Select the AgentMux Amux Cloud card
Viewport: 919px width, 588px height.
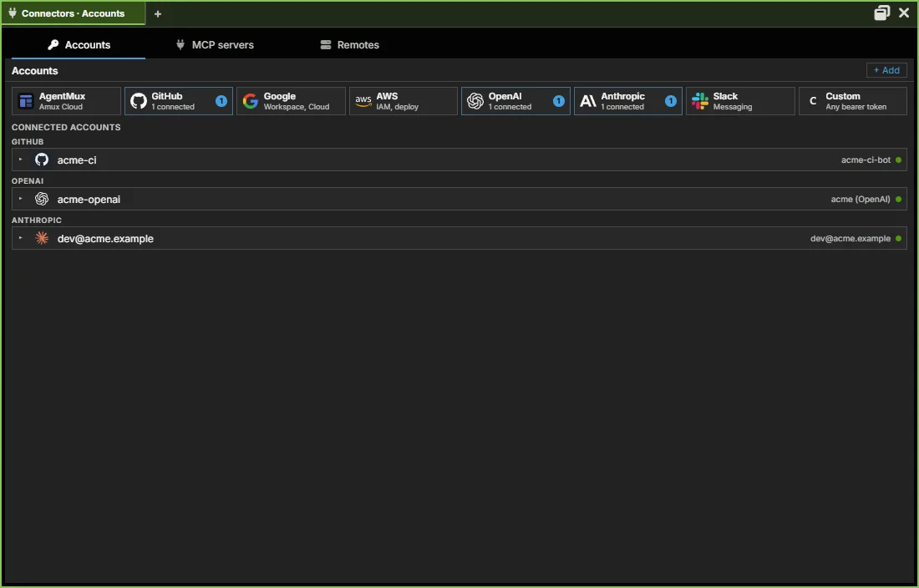coord(66,101)
